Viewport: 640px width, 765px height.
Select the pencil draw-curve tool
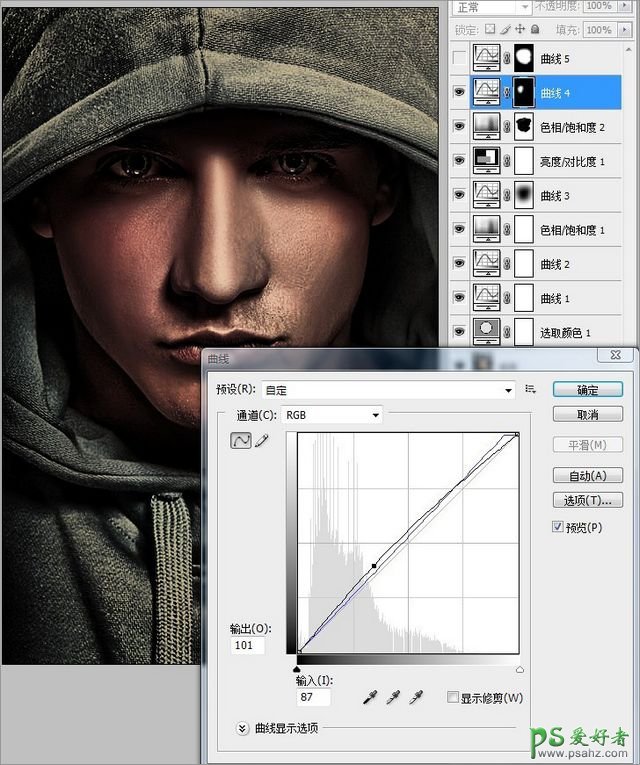261,441
